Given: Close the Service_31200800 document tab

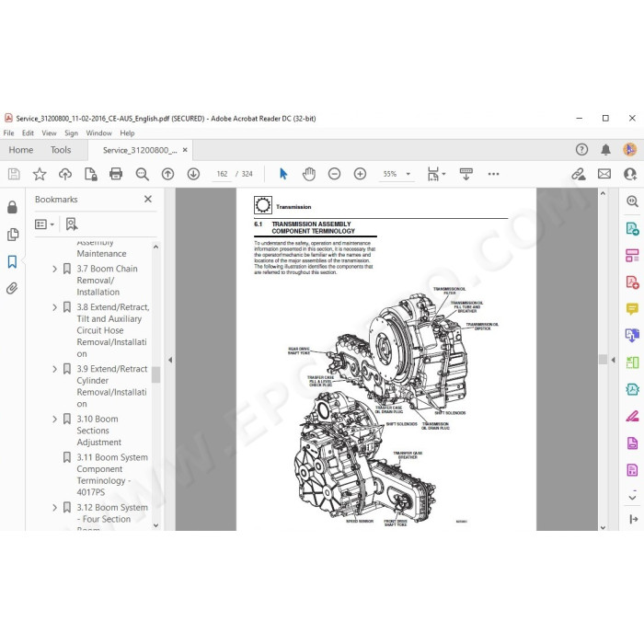Looking at the screenshot, I should tap(185, 150).
